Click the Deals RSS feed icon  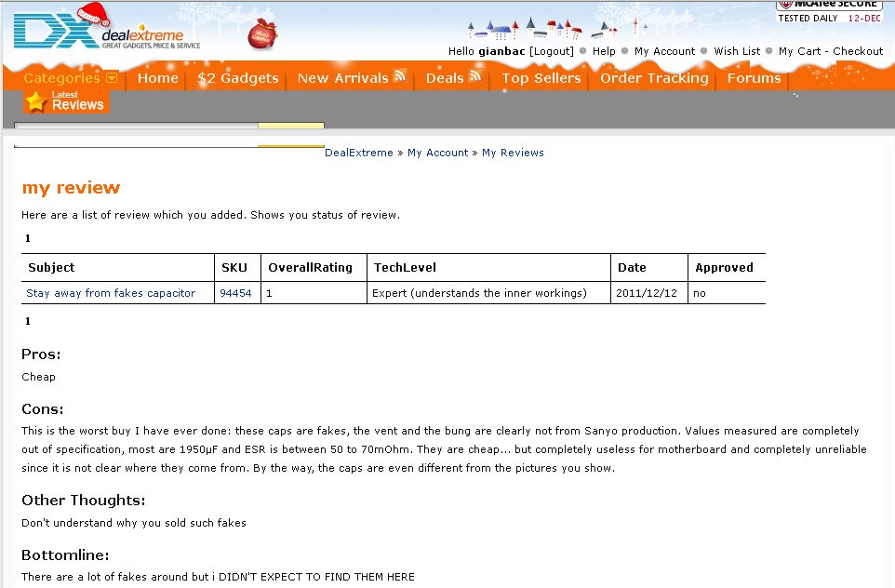tap(474, 76)
